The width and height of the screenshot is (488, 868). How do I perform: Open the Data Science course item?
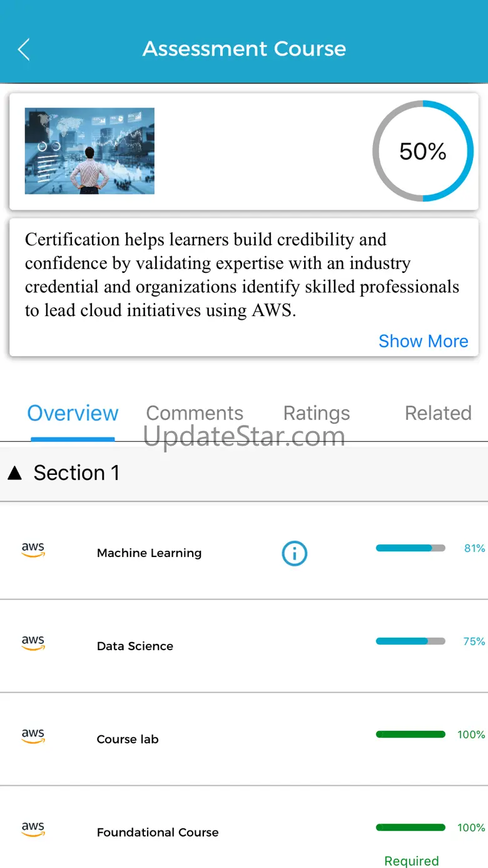244,646
